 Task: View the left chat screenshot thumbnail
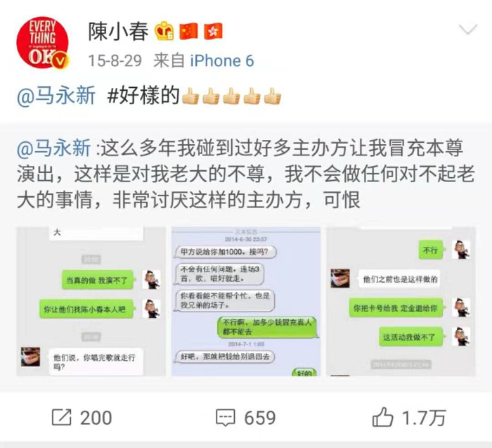91,301
